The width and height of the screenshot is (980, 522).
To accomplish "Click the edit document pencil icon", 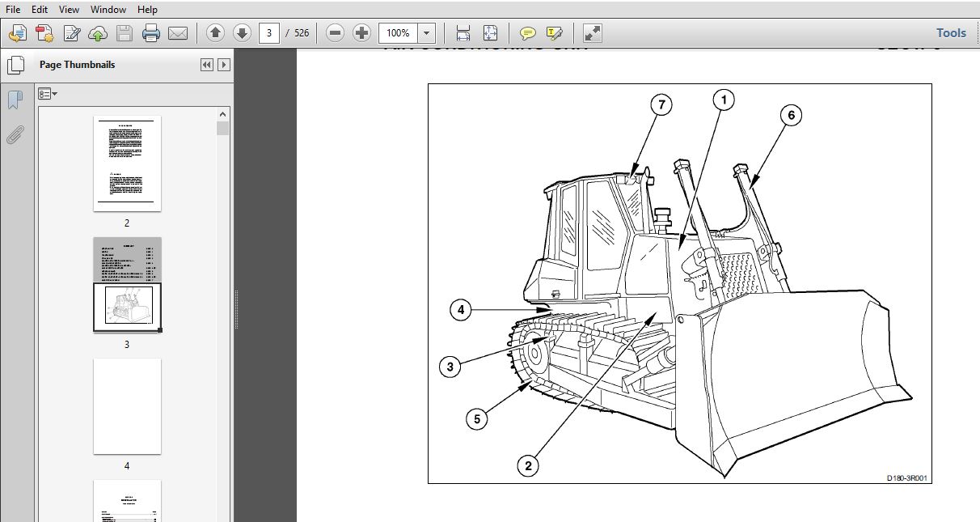I will 72,33.
